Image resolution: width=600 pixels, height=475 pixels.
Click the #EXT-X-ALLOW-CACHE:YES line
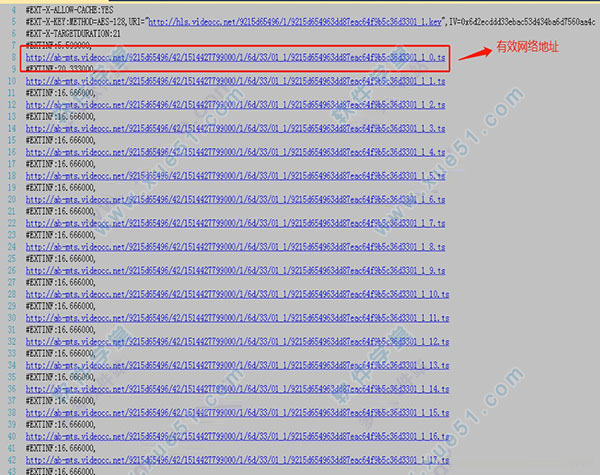click(x=70, y=10)
